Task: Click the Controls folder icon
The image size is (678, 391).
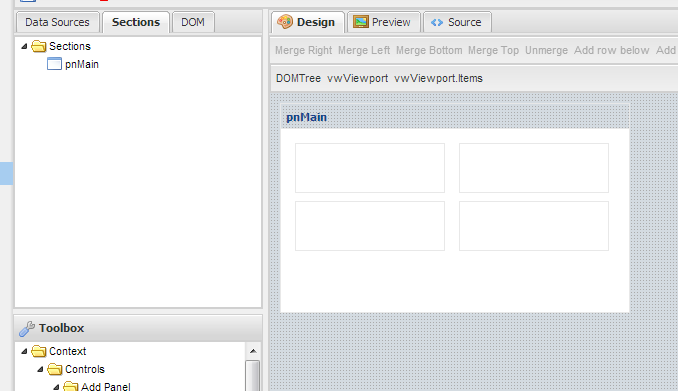Action: (x=54, y=369)
